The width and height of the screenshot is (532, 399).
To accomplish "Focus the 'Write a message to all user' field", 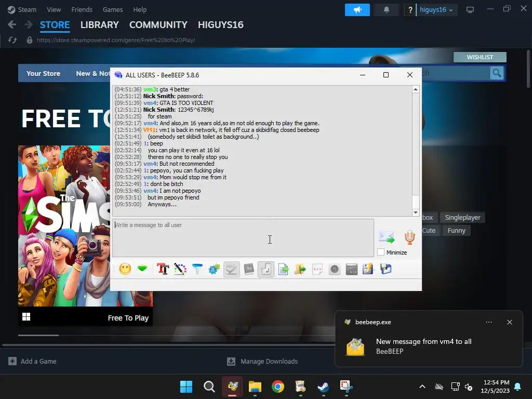I will pos(243,238).
